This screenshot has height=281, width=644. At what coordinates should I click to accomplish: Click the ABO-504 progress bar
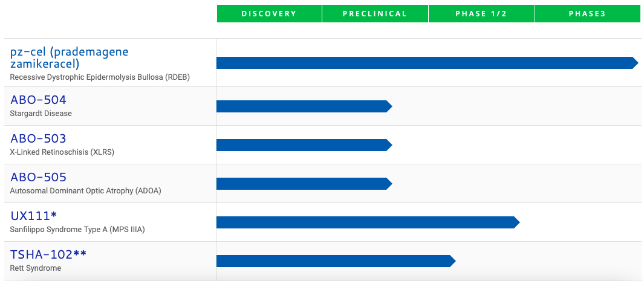304,106
